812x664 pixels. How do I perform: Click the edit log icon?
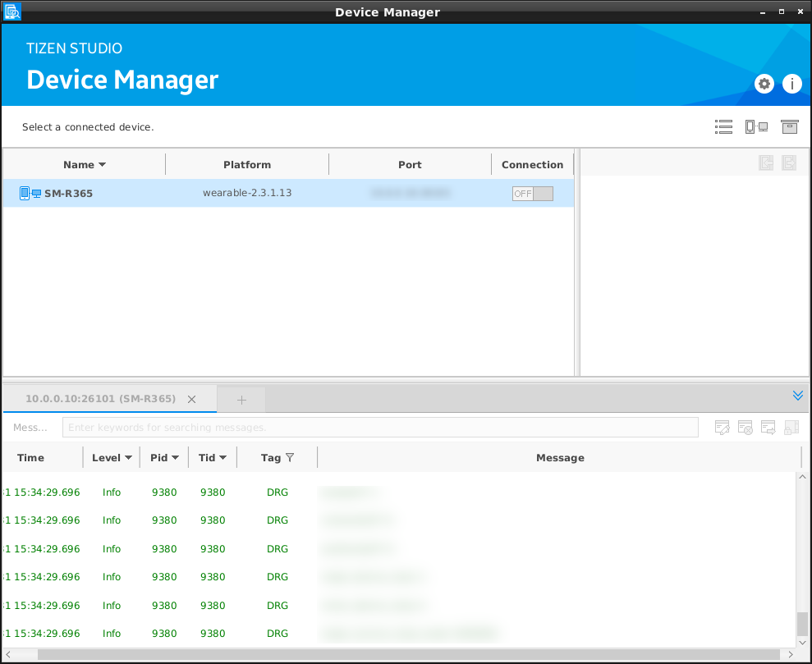pyautogui.click(x=722, y=428)
